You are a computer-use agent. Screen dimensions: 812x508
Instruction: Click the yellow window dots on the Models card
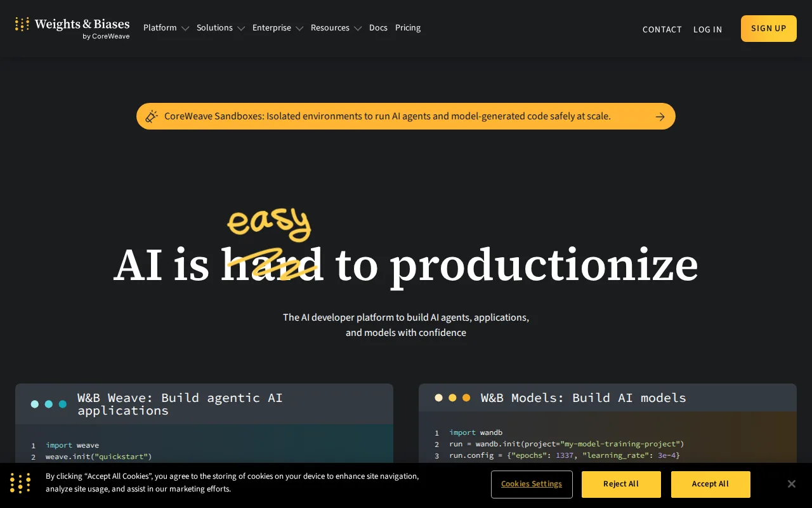coord(452,398)
